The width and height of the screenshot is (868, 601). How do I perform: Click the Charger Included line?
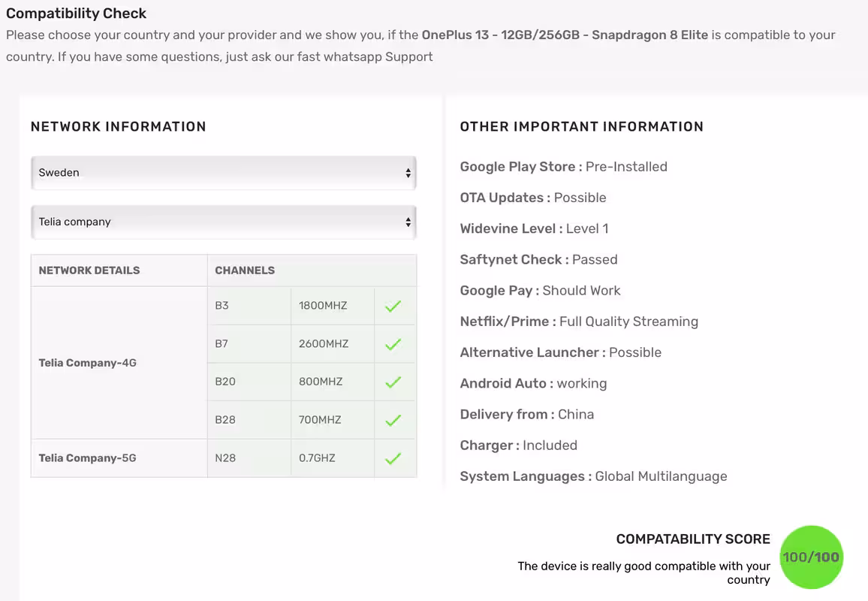coord(519,446)
